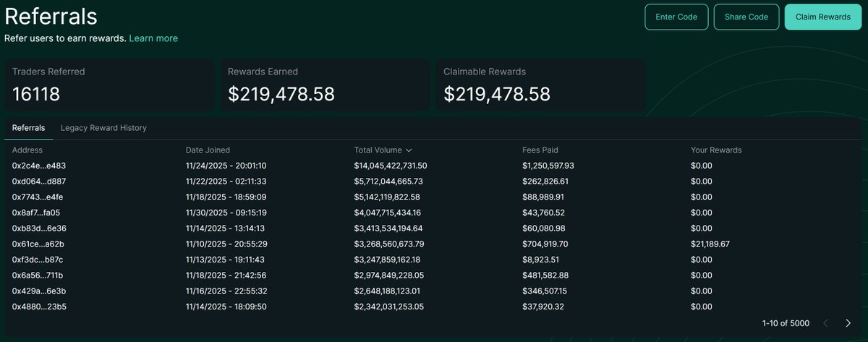Click date 11/14/2025 - 18:09:50

226,307
